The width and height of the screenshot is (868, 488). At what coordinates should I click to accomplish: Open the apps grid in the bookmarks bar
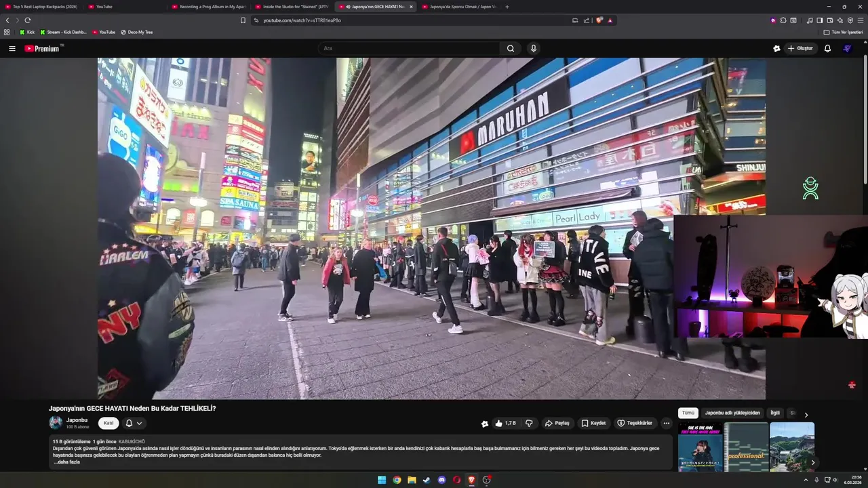[x=7, y=32]
